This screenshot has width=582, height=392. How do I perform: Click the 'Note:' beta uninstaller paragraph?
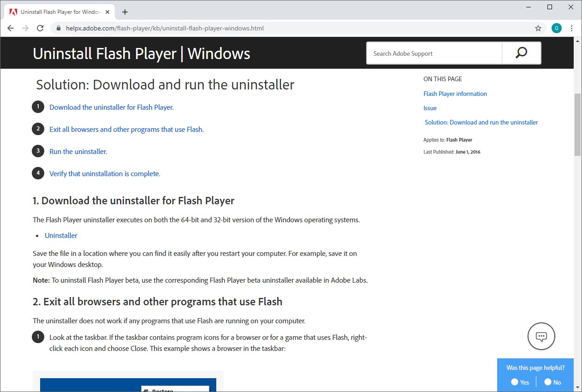click(x=200, y=280)
